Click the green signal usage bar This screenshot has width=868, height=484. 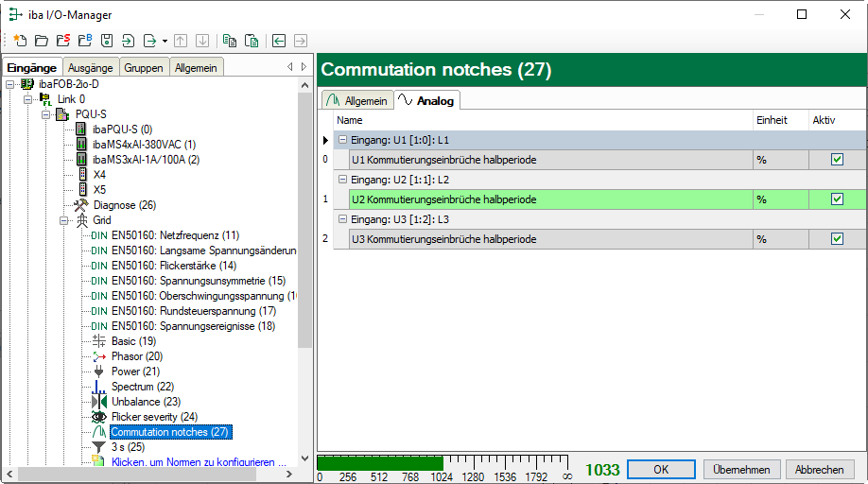(x=379, y=462)
